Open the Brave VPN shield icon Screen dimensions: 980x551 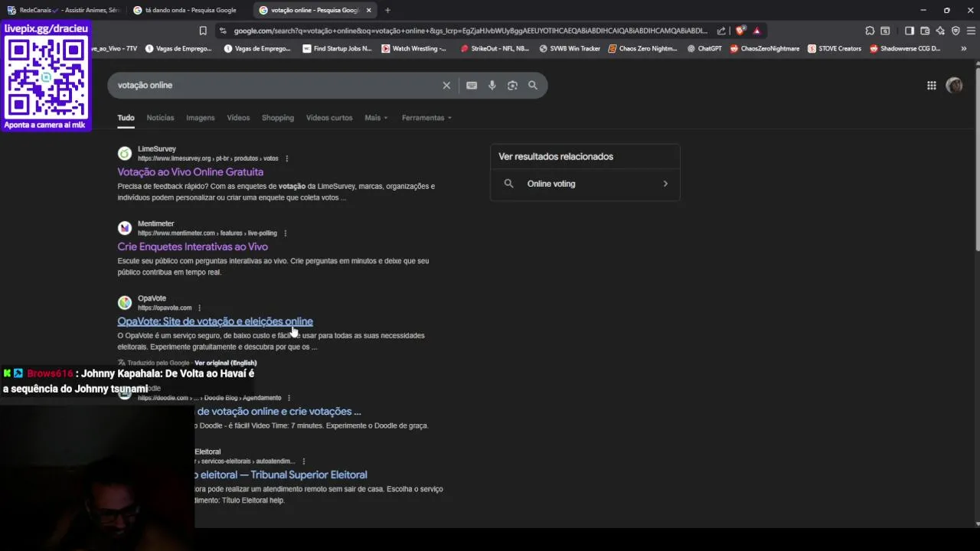(955, 31)
